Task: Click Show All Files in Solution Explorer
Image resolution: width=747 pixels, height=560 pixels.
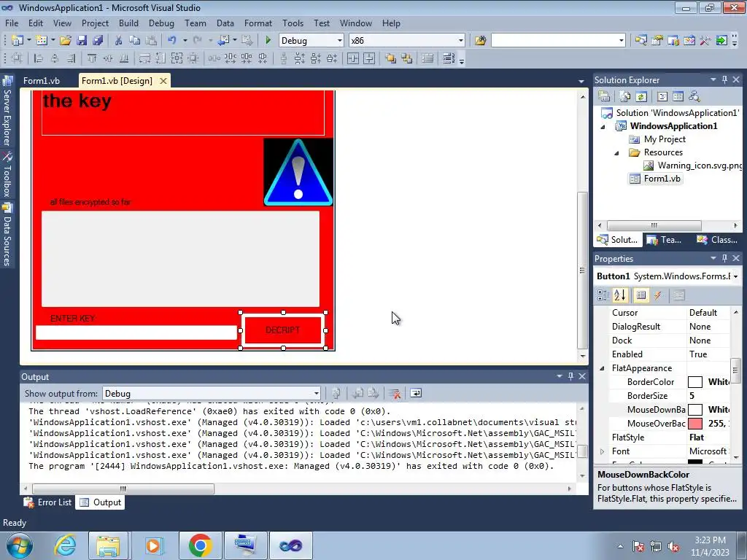Action: point(625,97)
